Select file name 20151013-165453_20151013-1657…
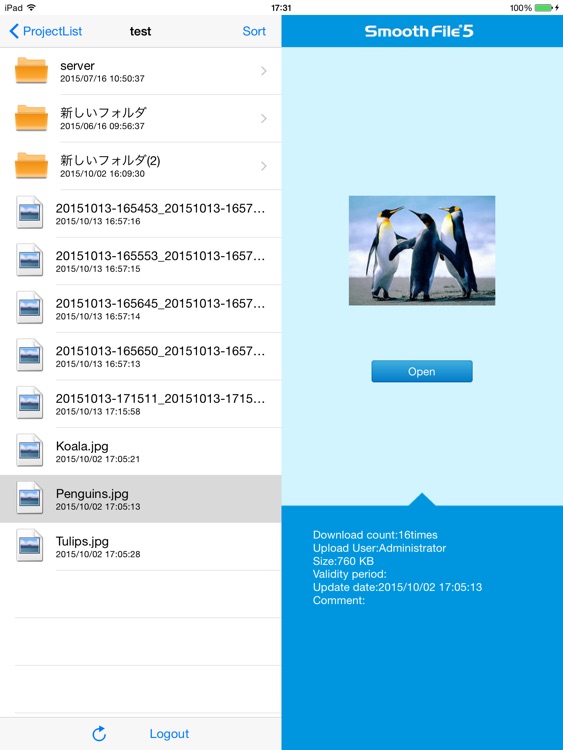Viewport: 563px width, 750px height. tap(160, 208)
